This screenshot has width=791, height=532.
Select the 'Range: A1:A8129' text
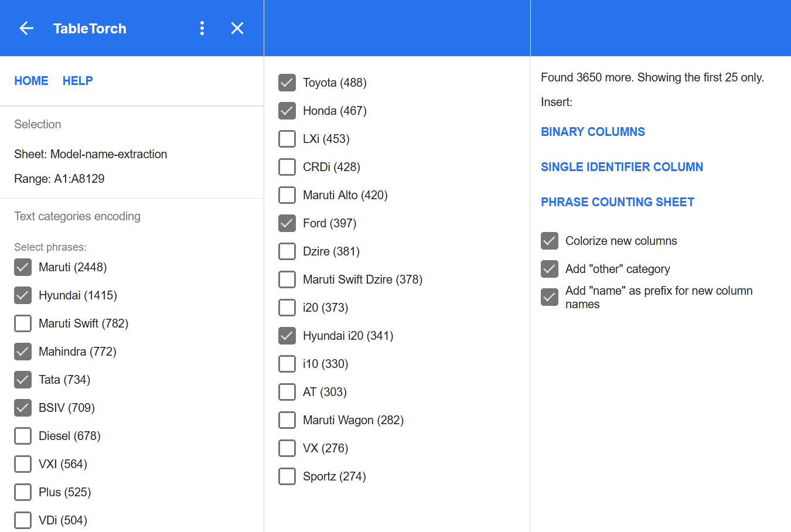[x=59, y=179]
